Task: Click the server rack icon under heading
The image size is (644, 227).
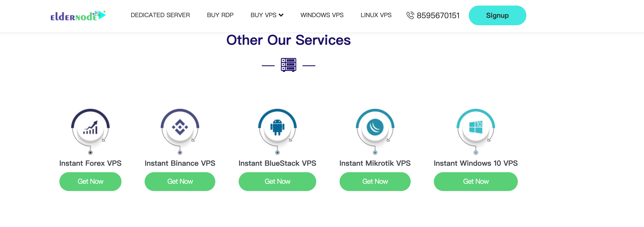Action: tap(288, 65)
